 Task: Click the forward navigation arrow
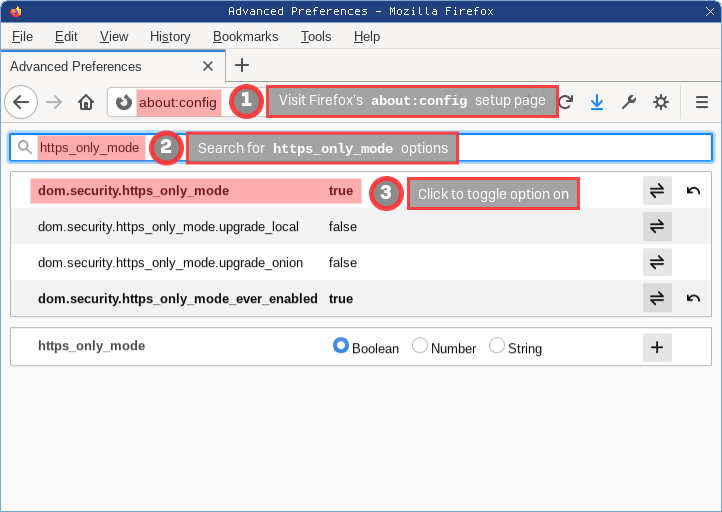(x=54, y=102)
